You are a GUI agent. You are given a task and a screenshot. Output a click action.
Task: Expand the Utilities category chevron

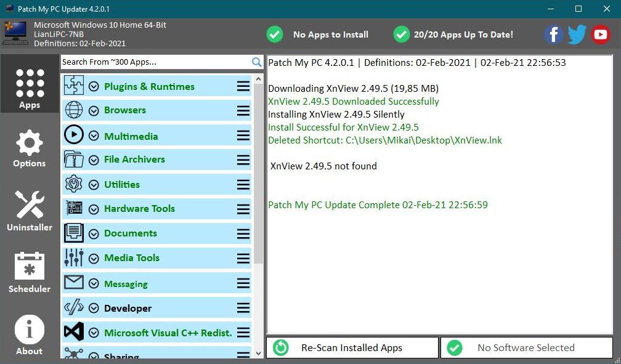pyautogui.click(x=94, y=185)
